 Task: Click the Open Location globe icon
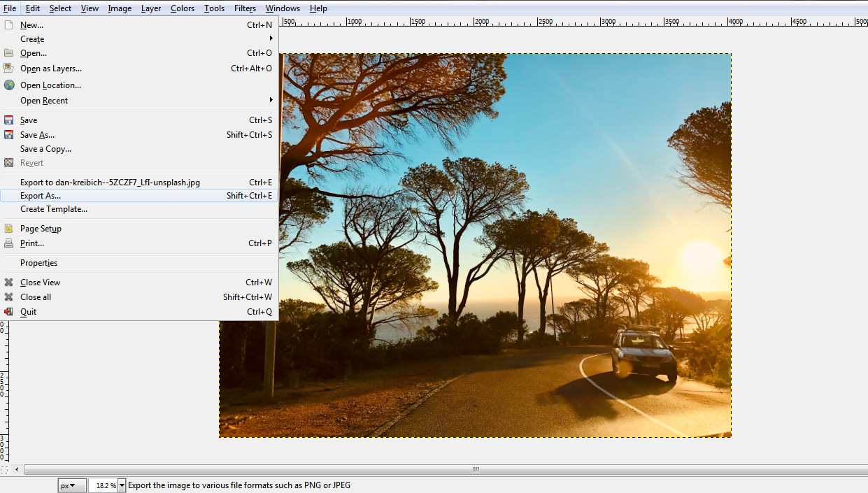[8, 85]
